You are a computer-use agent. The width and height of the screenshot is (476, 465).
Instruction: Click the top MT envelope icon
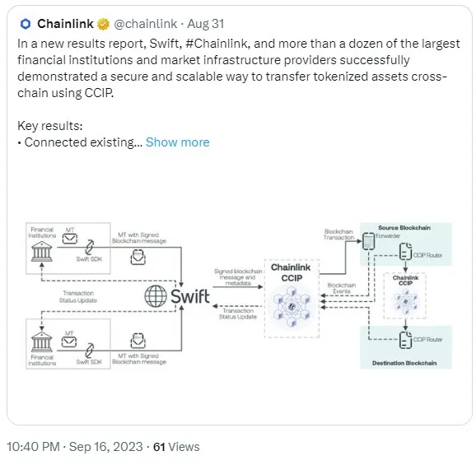[70, 239]
